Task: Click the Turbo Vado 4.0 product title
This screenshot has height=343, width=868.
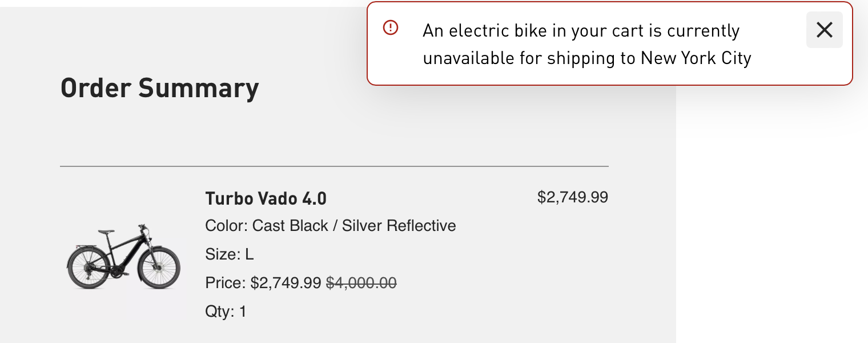Action: coord(266,198)
